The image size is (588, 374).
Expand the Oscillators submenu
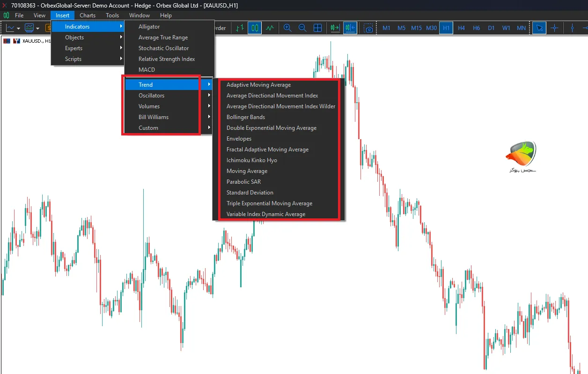click(151, 96)
